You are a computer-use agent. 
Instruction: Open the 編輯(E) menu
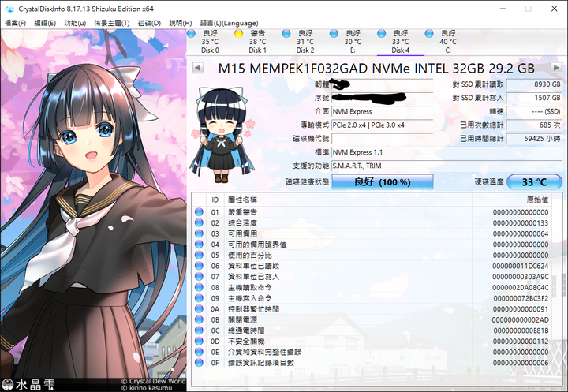[x=44, y=23]
